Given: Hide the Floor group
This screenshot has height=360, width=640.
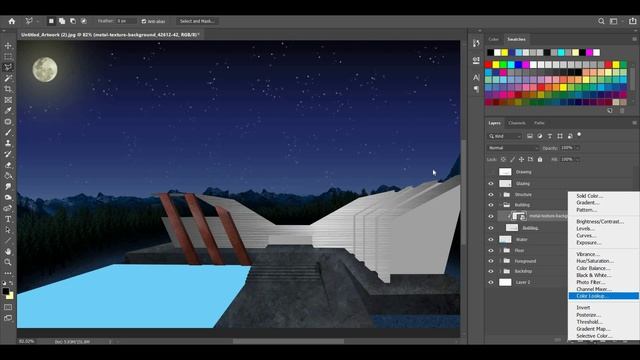Looking at the screenshot, I should click(491, 251).
